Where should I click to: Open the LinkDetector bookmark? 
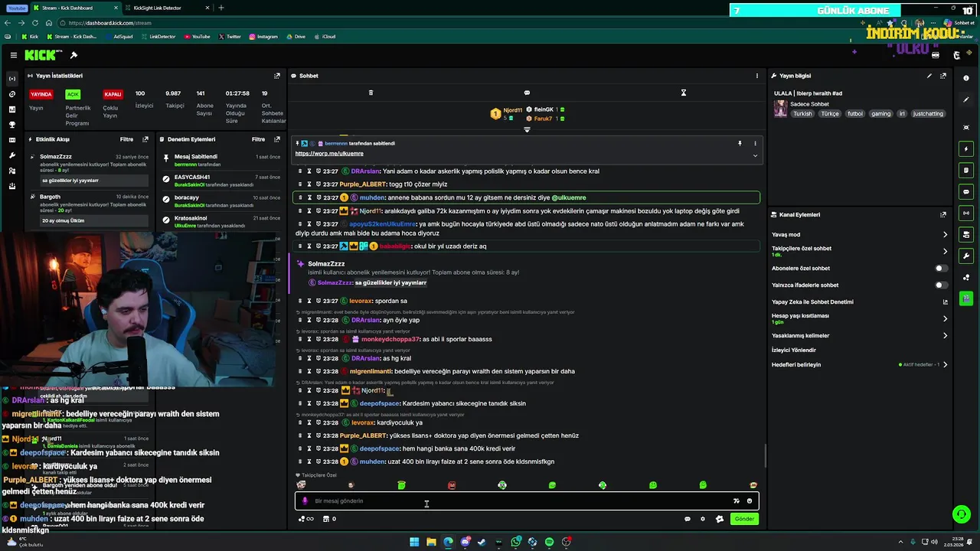158,37
